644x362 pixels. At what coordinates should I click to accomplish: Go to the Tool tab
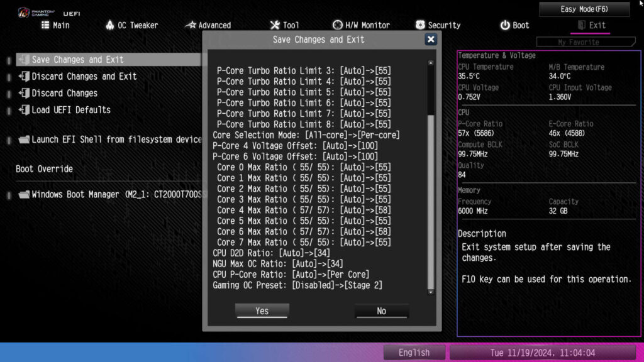[x=284, y=25]
